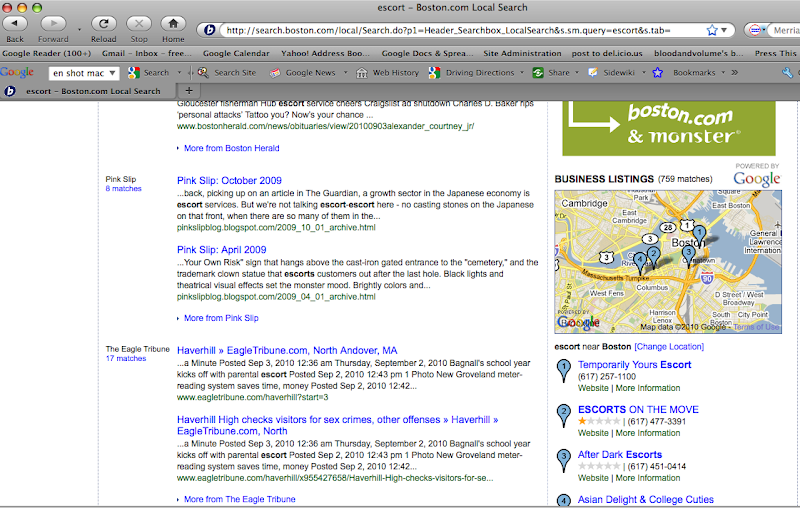Show more toolbar items via double chevron

point(734,73)
